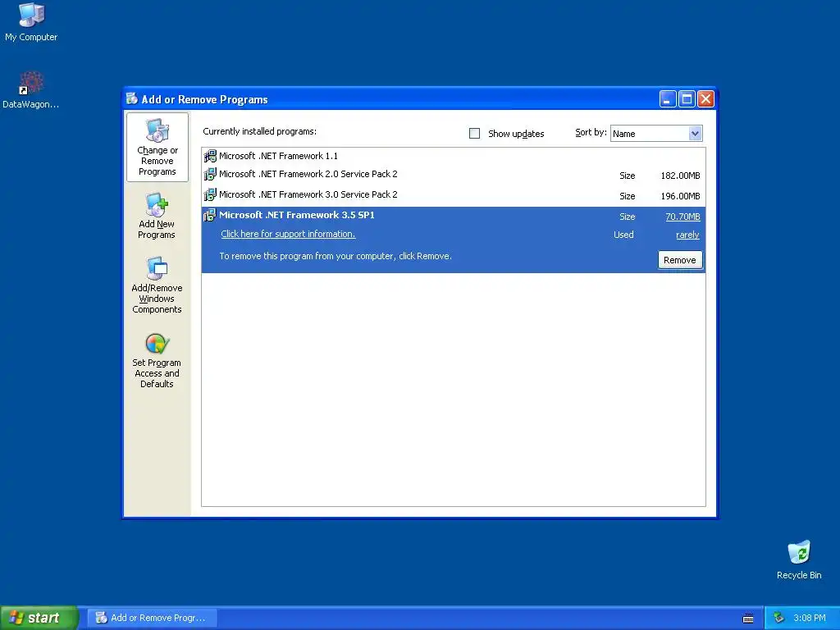
Task: Select Microsoft .NET Framework 3.5 SP1 title
Action: coord(297,215)
